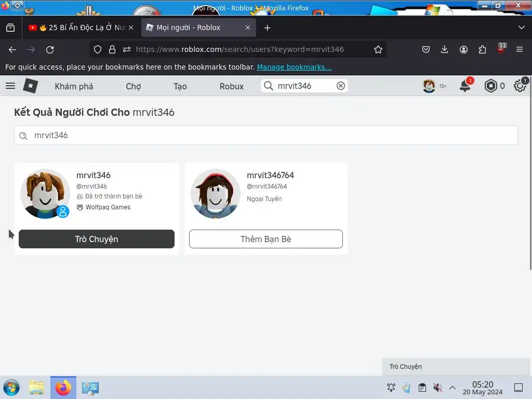
Task: Open the Firefox downloads panel
Action: 445,49
